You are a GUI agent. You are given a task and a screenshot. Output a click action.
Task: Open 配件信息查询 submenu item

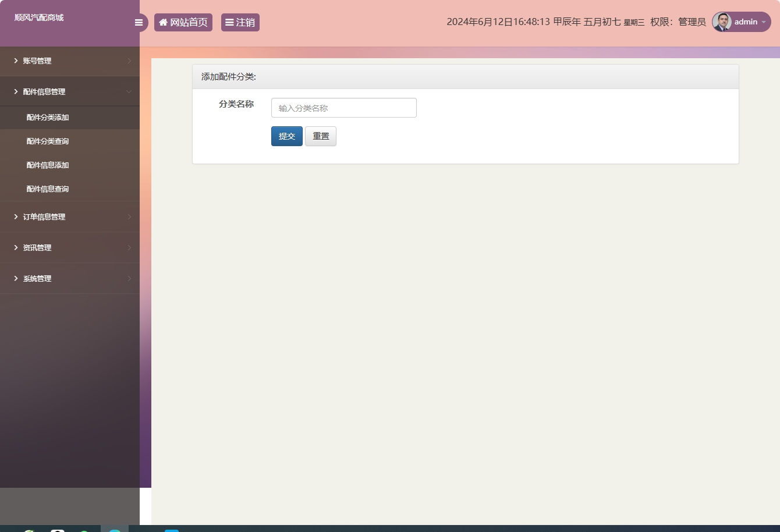tap(70, 189)
